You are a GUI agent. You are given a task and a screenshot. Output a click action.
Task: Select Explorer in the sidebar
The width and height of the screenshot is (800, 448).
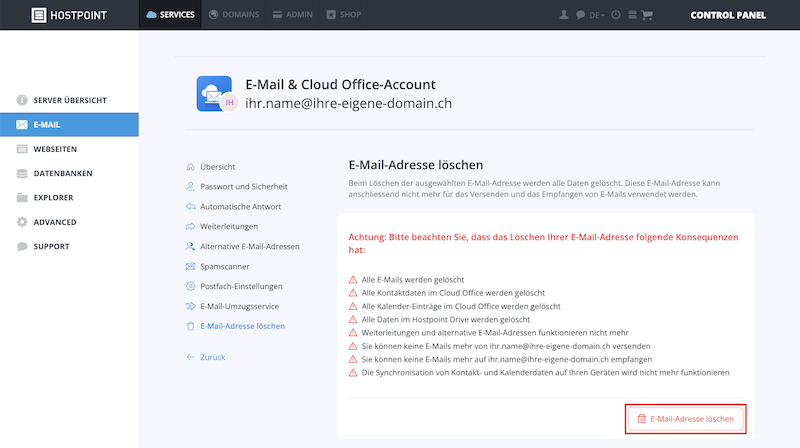click(x=69, y=197)
